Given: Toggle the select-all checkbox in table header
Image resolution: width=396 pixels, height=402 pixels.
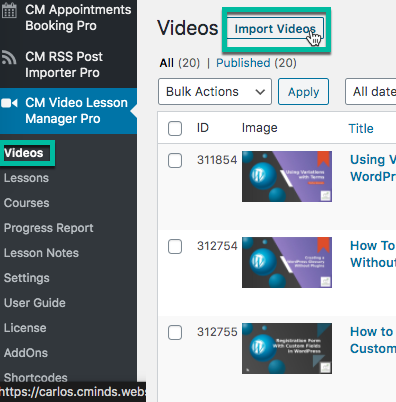Looking at the screenshot, I should 175,128.
